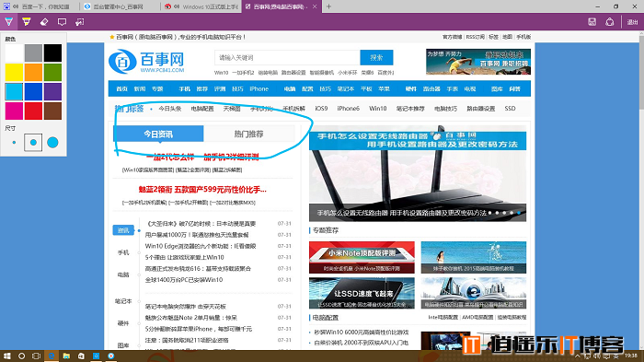The height and width of the screenshot is (362, 644).
Task: Choose the medium pen size
Action: click(33, 143)
